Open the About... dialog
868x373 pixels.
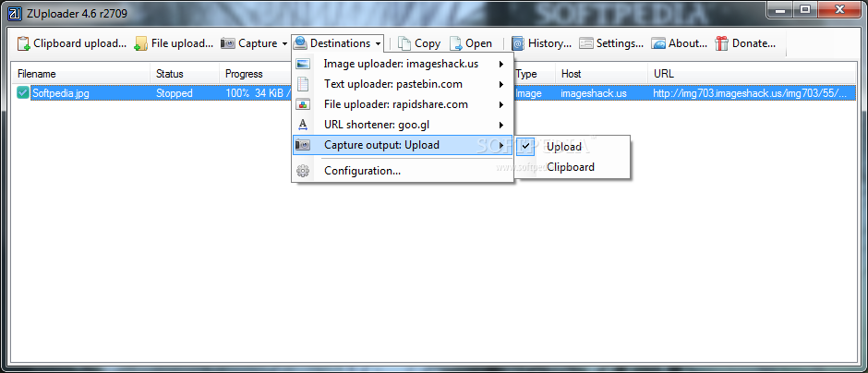click(x=680, y=43)
